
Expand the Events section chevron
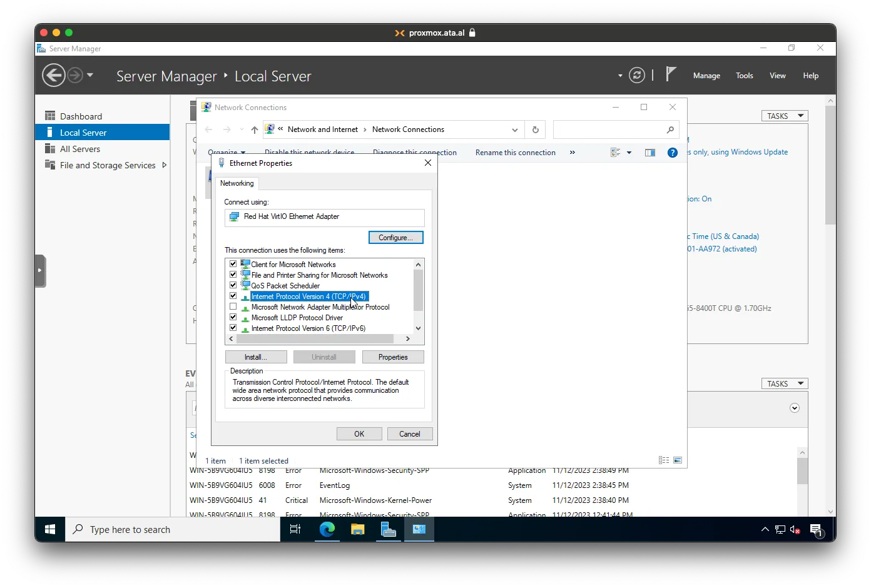[x=795, y=408]
